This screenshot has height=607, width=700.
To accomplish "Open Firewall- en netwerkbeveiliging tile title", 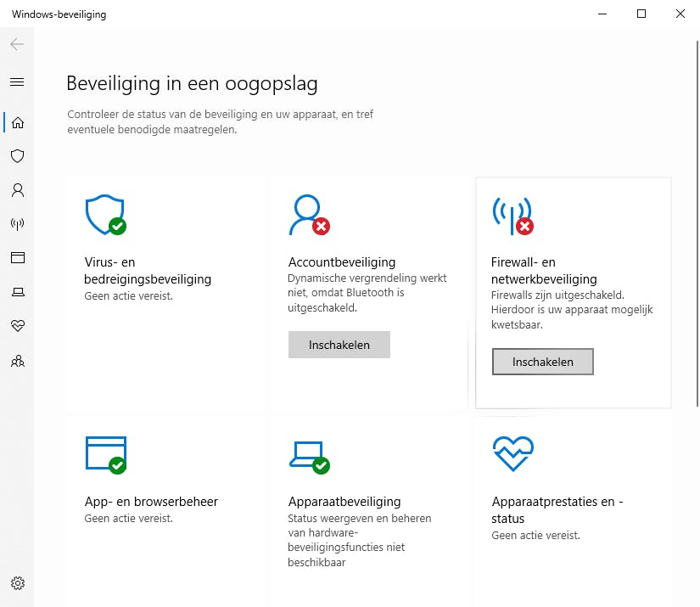I will 544,271.
